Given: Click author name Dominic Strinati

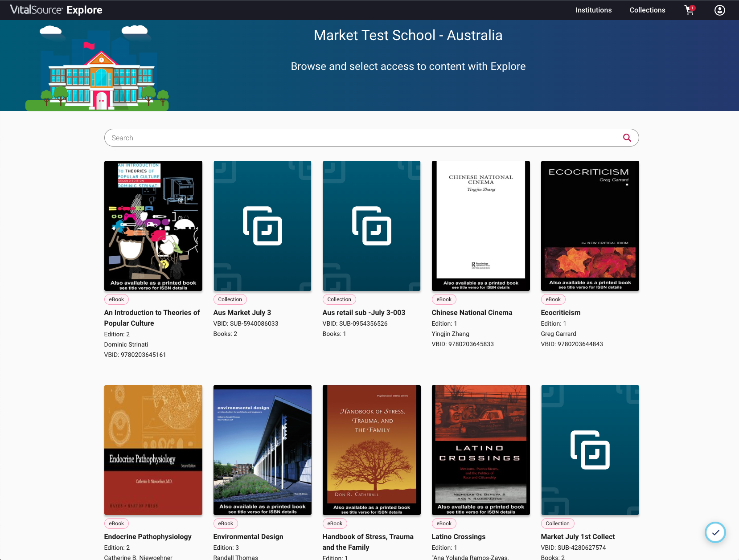Looking at the screenshot, I should pos(126,344).
